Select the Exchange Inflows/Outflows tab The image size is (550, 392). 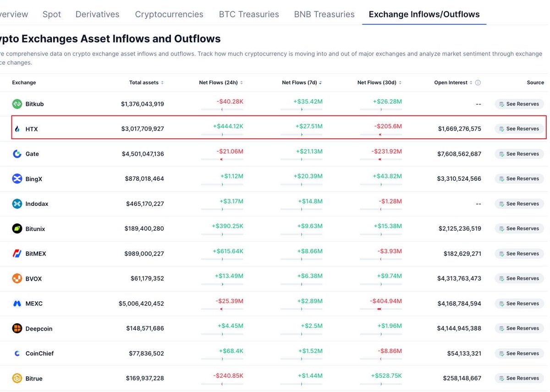(x=424, y=14)
